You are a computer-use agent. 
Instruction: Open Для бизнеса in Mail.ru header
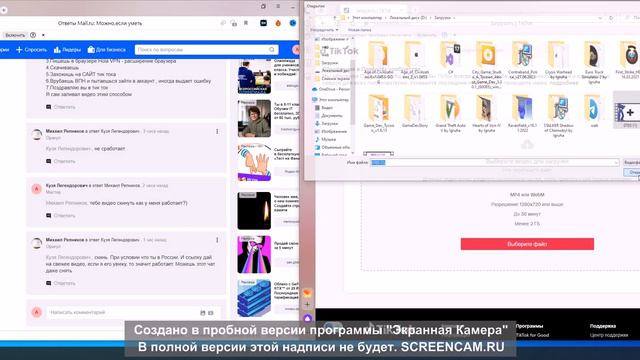pos(107,50)
